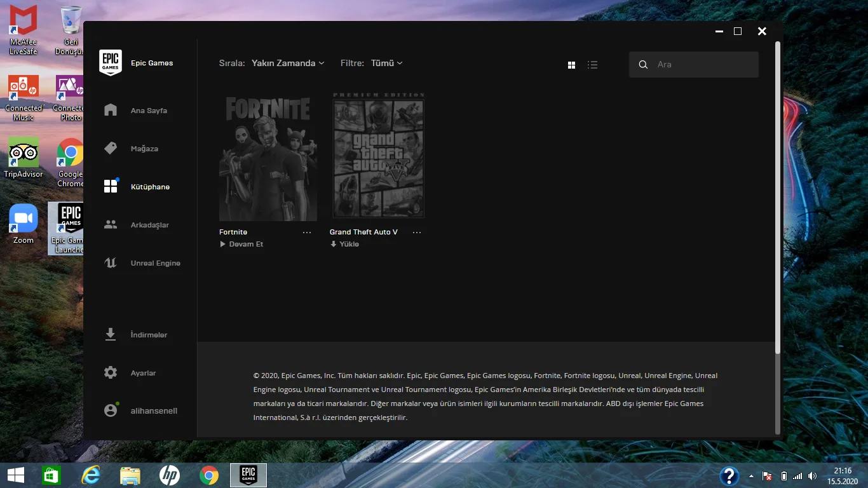868x488 pixels.
Task: Select the Fortnite cover thumbnail
Action: coord(268,156)
